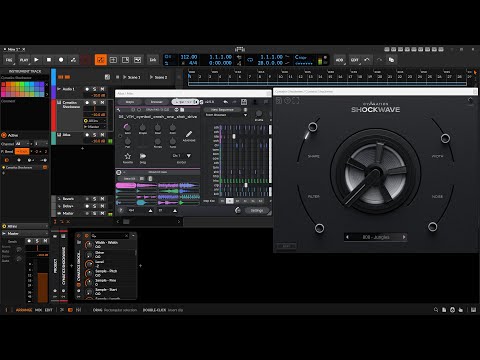Click the Level knob in device panel

(89, 264)
